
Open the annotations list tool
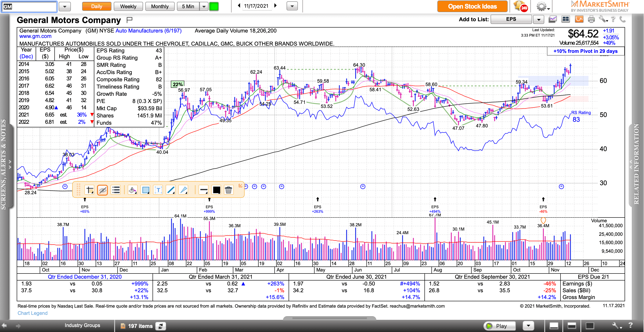click(x=116, y=190)
